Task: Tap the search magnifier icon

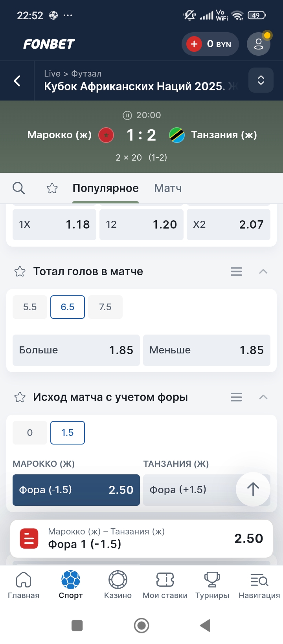Action: [x=18, y=188]
